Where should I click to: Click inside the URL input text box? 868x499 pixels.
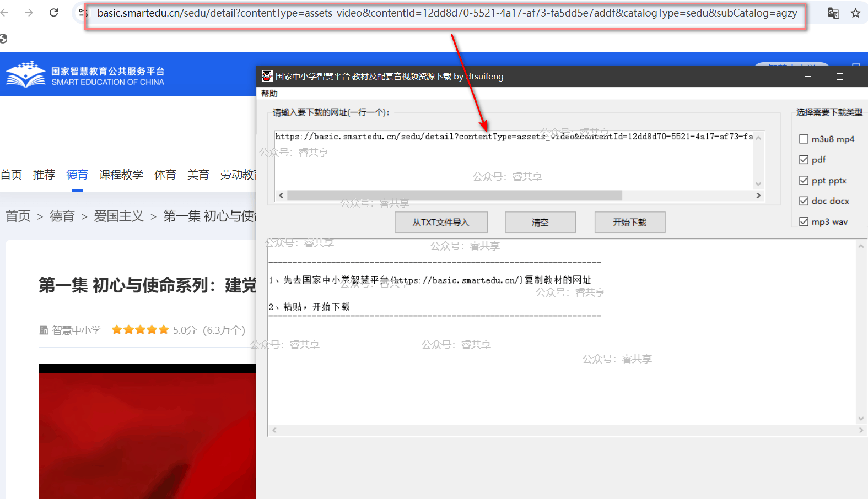click(514, 160)
